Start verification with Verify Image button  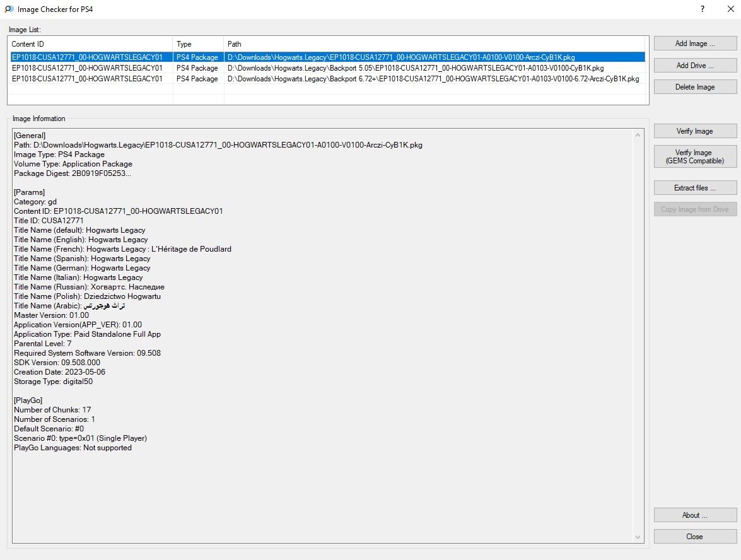(x=695, y=131)
